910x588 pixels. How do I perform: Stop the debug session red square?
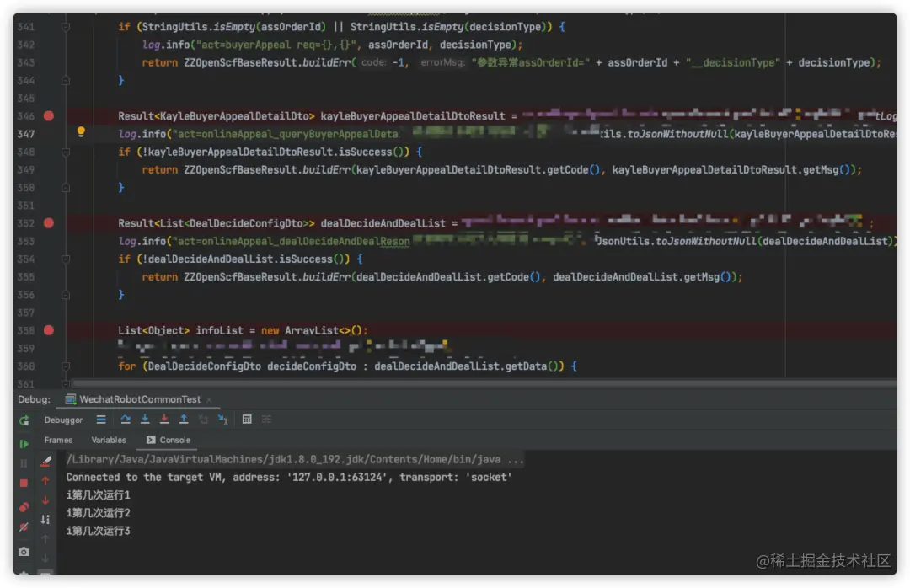pyautogui.click(x=24, y=483)
